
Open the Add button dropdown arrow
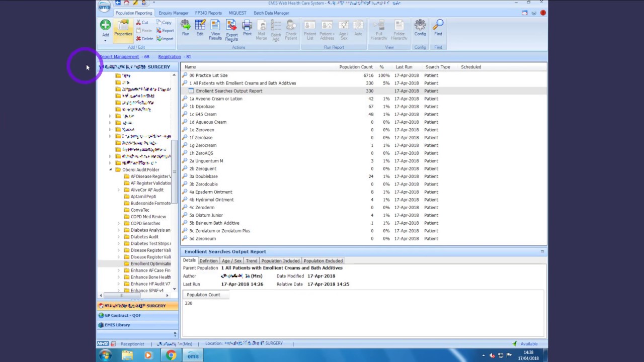click(105, 41)
